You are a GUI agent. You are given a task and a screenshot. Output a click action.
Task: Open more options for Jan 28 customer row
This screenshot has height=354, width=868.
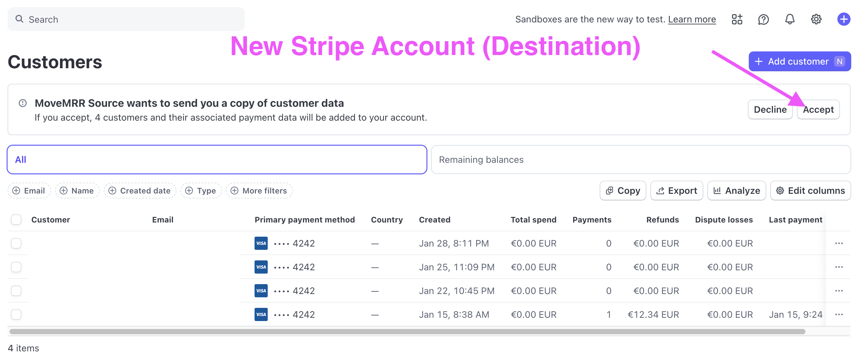click(839, 243)
